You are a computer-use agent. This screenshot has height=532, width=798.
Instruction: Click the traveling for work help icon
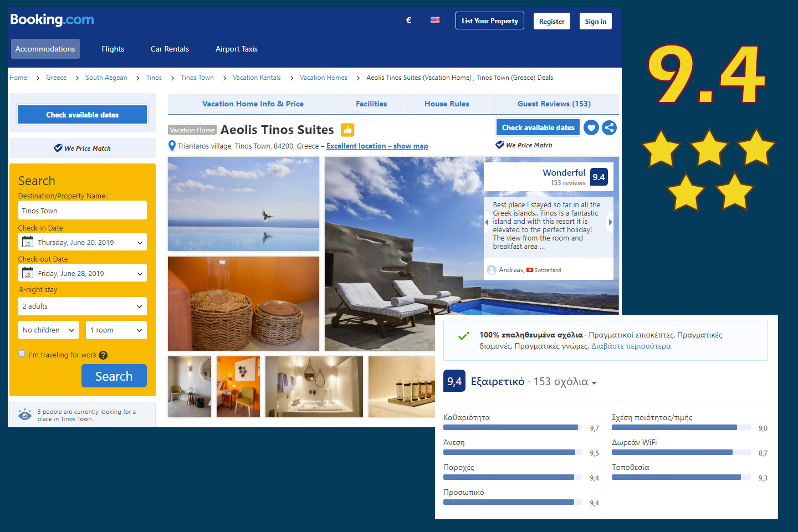(103, 355)
